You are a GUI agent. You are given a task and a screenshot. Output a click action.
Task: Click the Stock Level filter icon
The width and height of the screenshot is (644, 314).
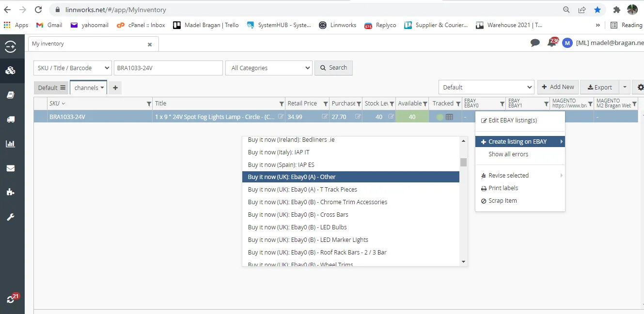(x=392, y=104)
